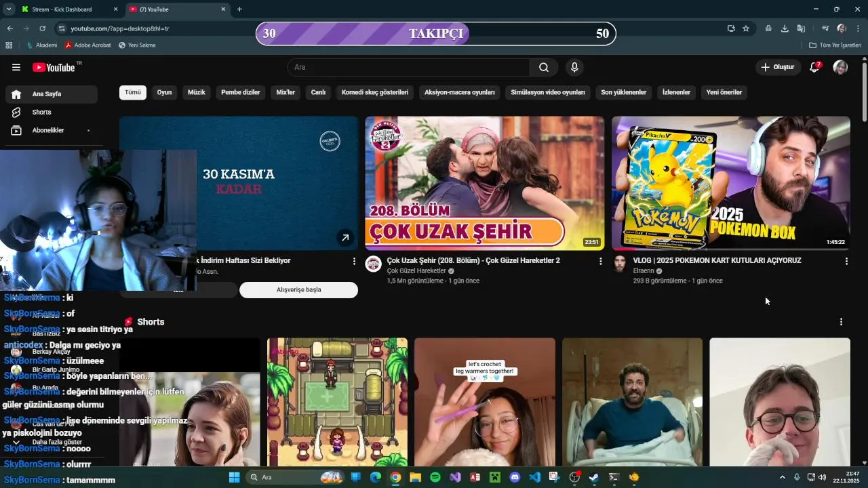Open Akademi bookmark
Image resolution: width=868 pixels, height=488 pixels.
41,45
